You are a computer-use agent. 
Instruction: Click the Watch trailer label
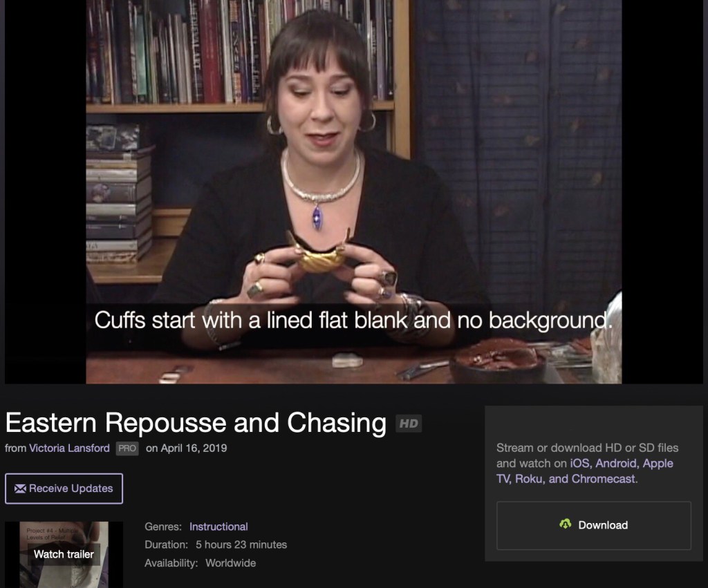click(64, 554)
